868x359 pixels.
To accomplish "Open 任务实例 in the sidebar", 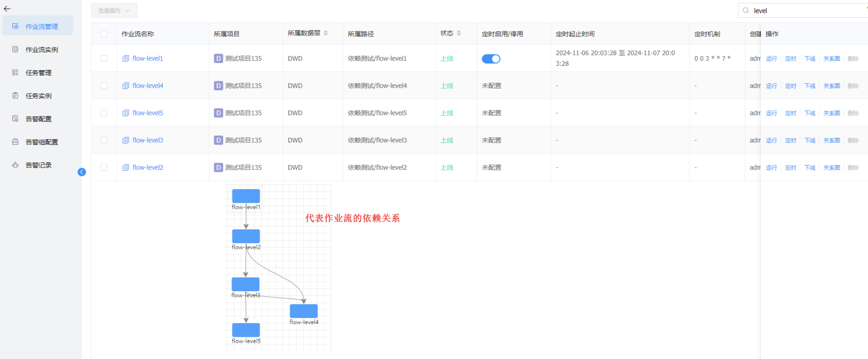I will (x=39, y=96).
